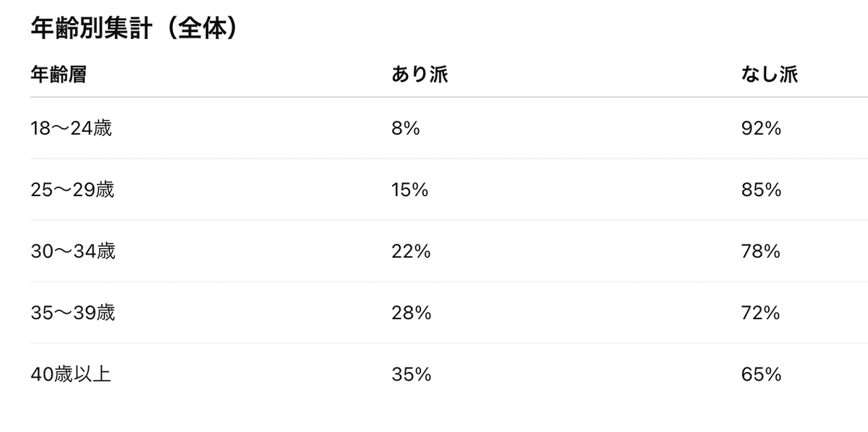Screen dimensions: 868x432
Task: Select the 72% value under なし派
Action: [x=761, y=313]
